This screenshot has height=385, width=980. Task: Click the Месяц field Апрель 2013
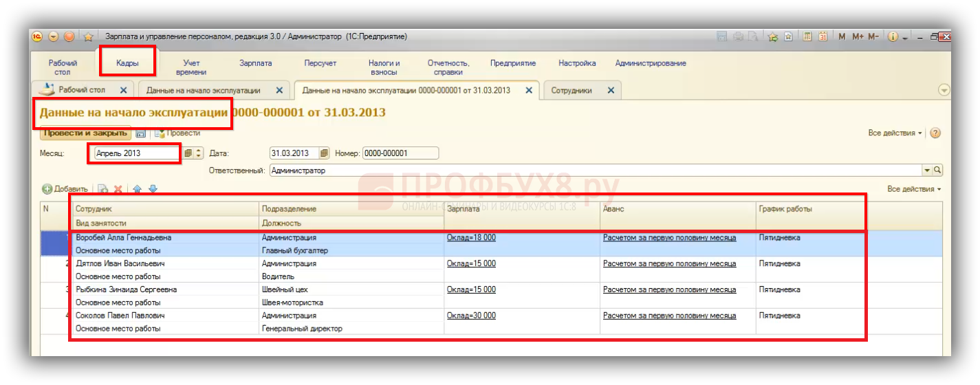[138, 153]
